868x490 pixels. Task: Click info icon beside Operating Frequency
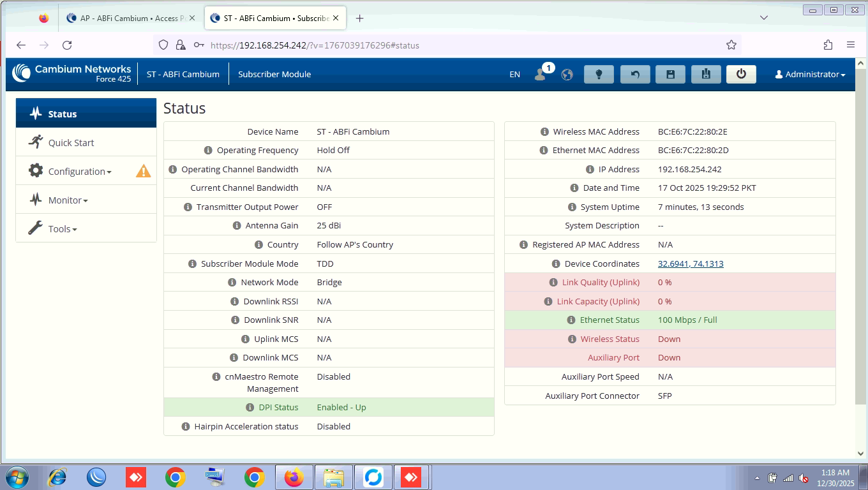208,151
